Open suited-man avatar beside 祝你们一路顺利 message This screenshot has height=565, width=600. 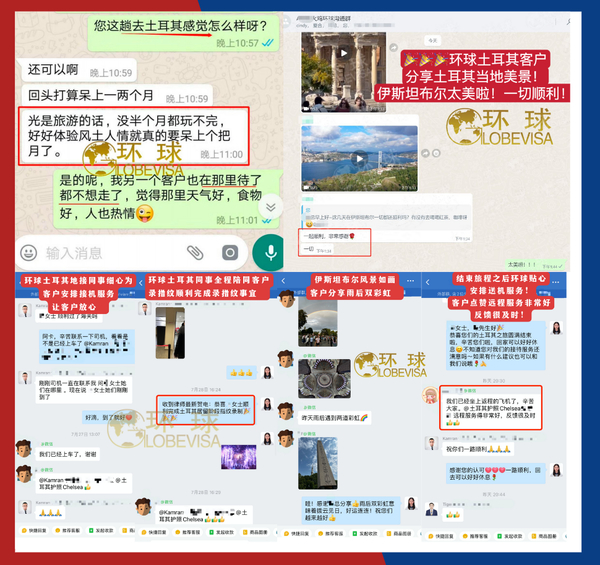tap(432, 444)
